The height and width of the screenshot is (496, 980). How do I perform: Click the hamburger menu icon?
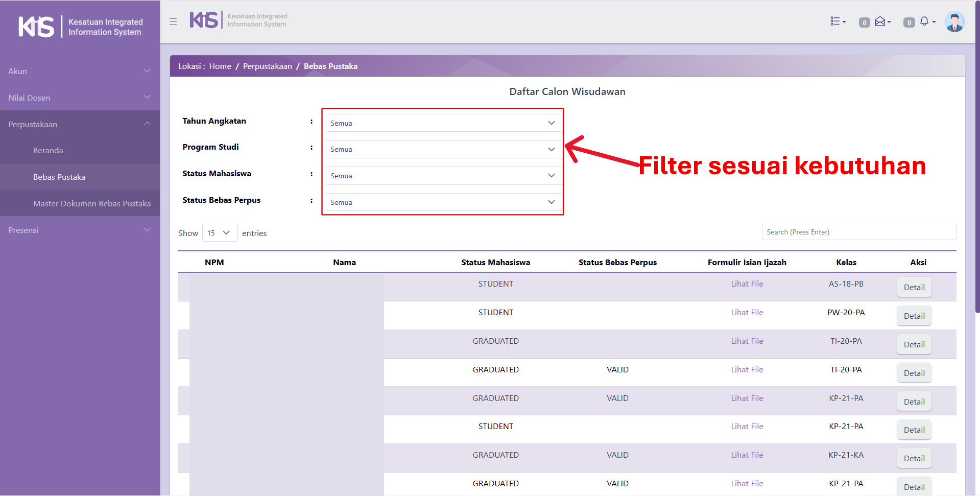pos(173,21)
